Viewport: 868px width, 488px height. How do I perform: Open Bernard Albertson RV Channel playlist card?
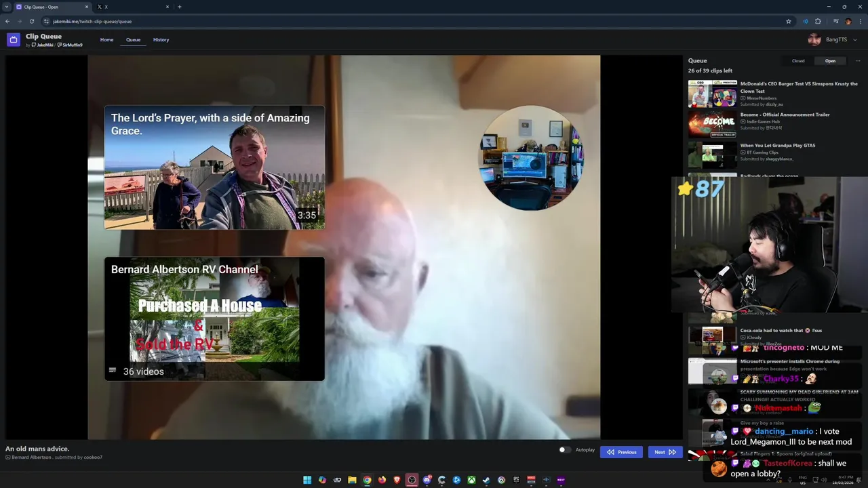[214, 319]
